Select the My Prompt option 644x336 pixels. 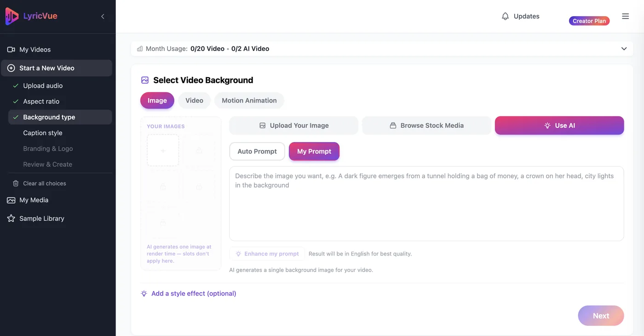click(x=314, y=151)
